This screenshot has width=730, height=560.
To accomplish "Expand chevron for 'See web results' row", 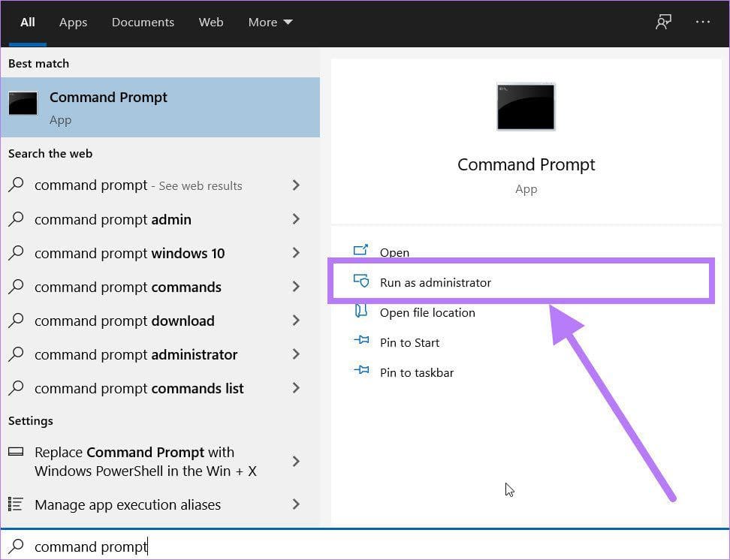I will click(296, 185).
